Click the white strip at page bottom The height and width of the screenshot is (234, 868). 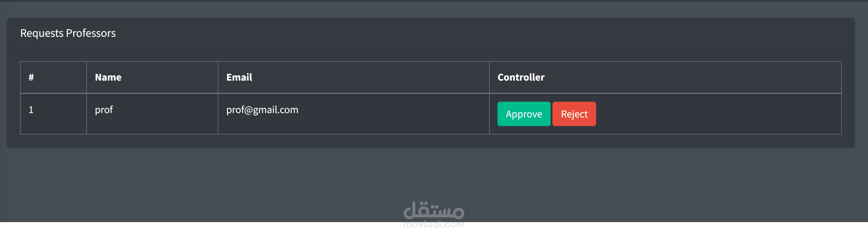pos(202,228)
